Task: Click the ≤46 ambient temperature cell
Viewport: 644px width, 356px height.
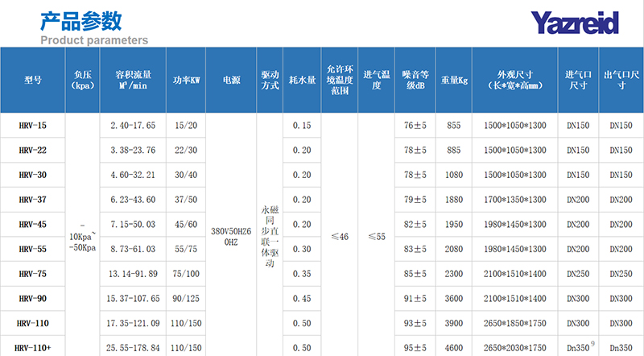Action: coord(340,237)
